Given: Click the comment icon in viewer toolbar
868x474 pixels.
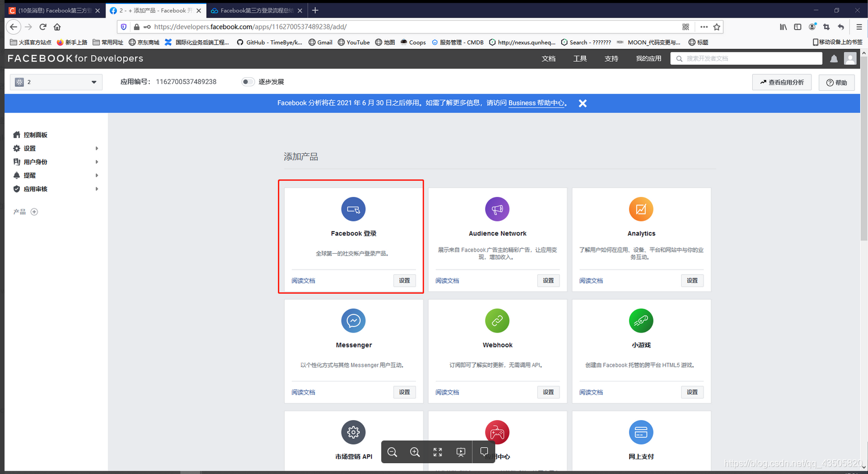Looking at the screenshot, I should click(484, 452).
